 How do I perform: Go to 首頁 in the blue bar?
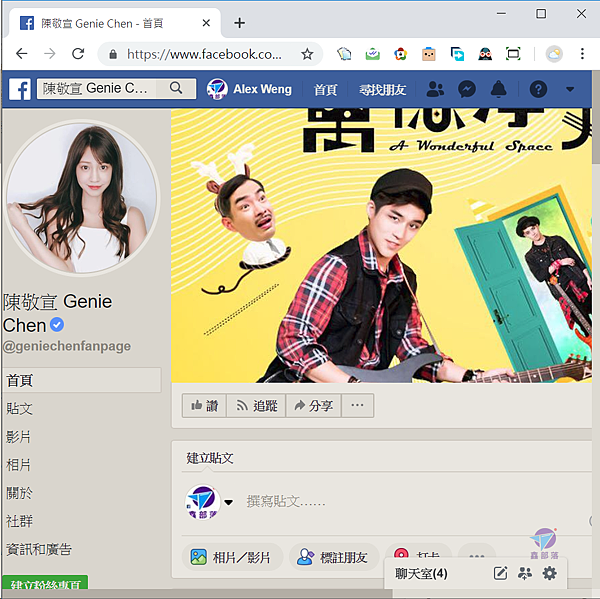[325, 90]
